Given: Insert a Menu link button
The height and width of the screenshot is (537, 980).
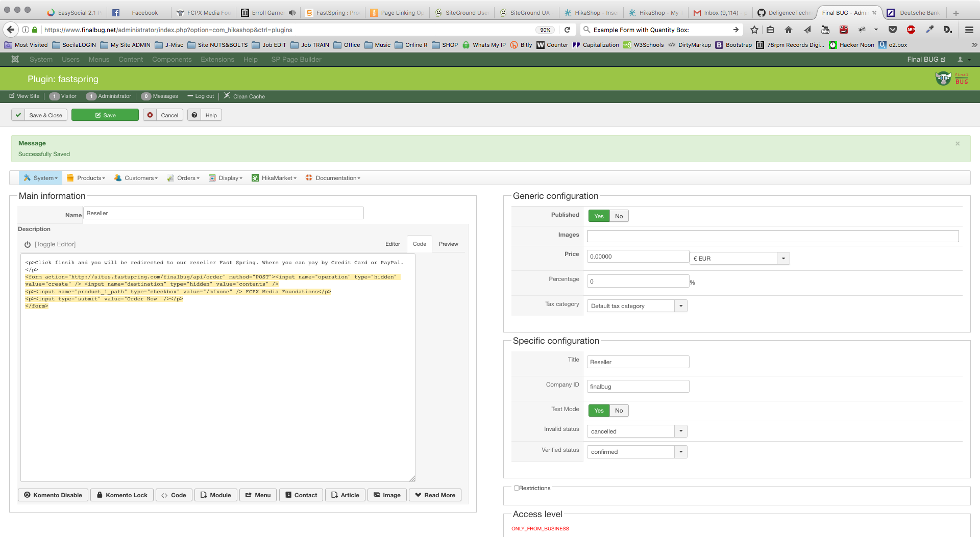Looking at the screenshot, I should point(258,495).
